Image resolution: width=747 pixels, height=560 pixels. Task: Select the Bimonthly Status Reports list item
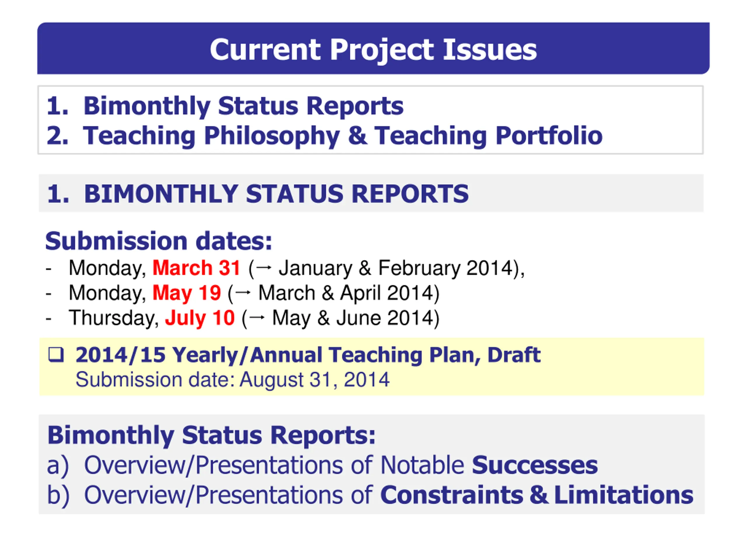pyautogui.click(x=225, y=106)
